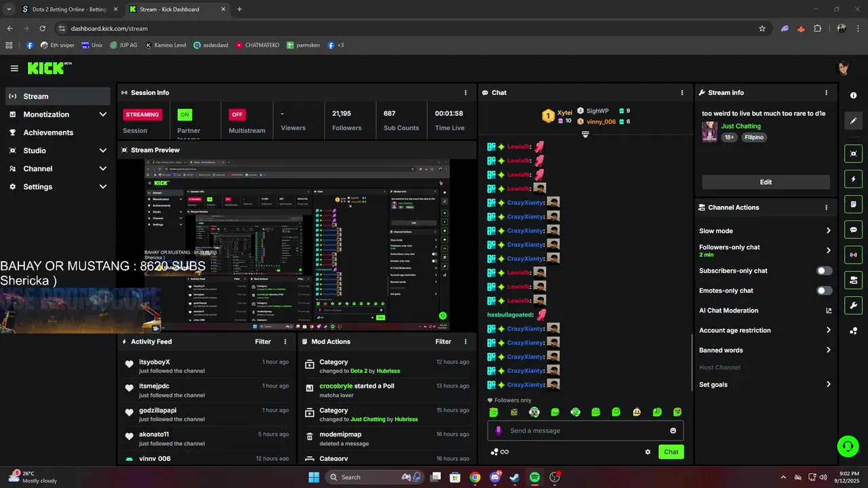Image resolution: width=868 pixels, height=488 pixels.
Task: Open the profile avatar menu
Action: point(844,68)
